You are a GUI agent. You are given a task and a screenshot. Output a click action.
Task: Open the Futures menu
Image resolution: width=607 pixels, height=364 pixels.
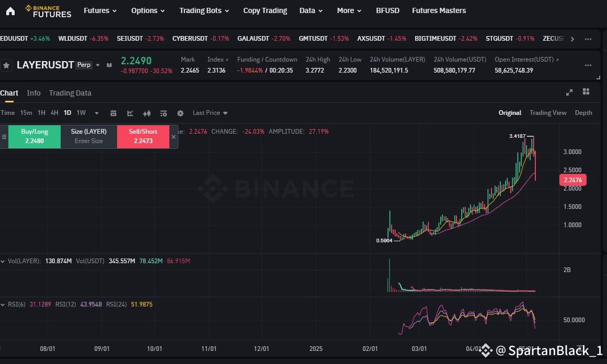pyautogui.click(x=100, y=10)
